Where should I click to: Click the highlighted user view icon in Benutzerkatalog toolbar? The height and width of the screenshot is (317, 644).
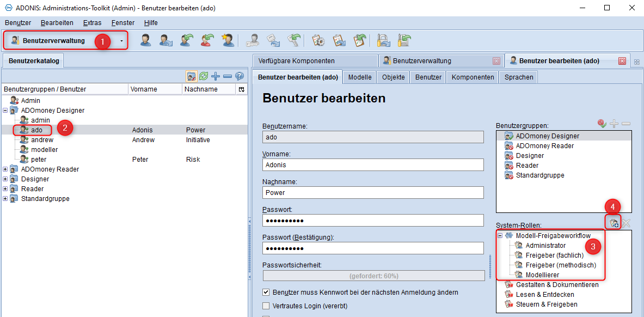[x=191, y=76]
